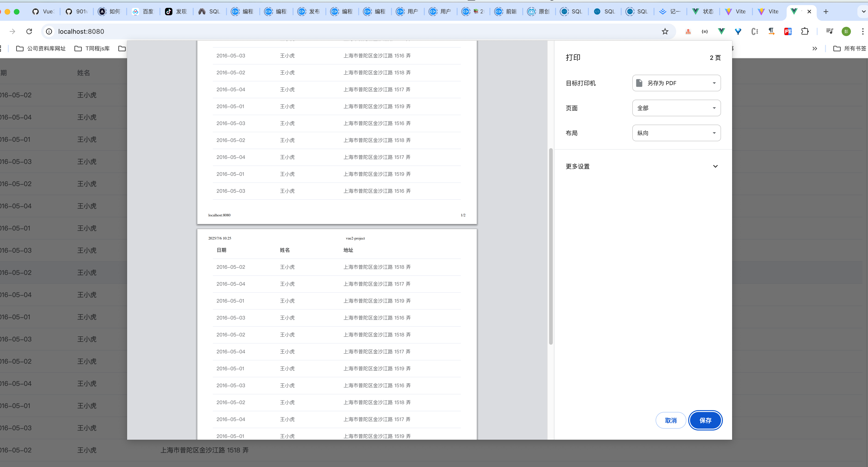Switch to the GitHub 901 tab
Screen dimensions: 868x467
[x=76, y=12]
